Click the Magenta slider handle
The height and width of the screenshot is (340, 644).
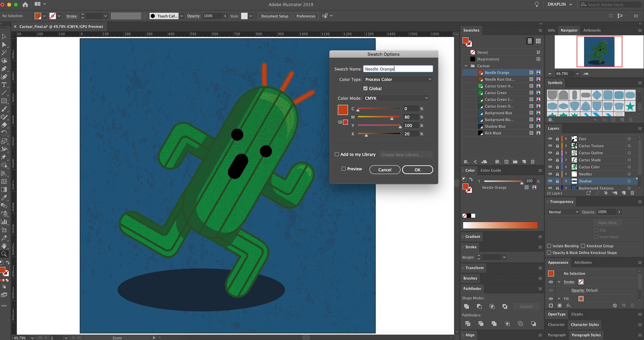coord(392,118)
